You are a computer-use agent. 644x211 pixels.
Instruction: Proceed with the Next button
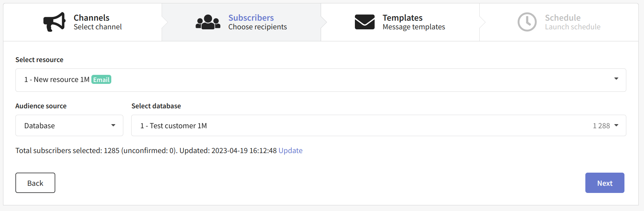pos(605,183)
